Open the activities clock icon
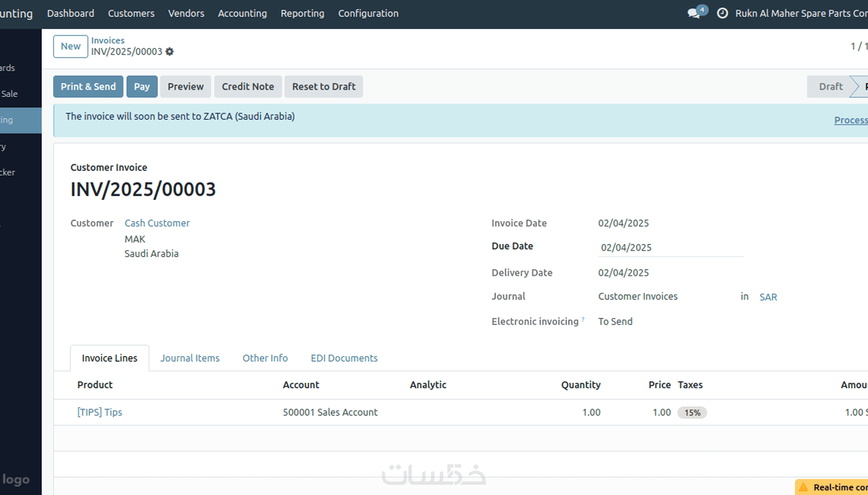The height and width of the screenshot is (495, 868). pyautogui.click(x=722, y=13)
